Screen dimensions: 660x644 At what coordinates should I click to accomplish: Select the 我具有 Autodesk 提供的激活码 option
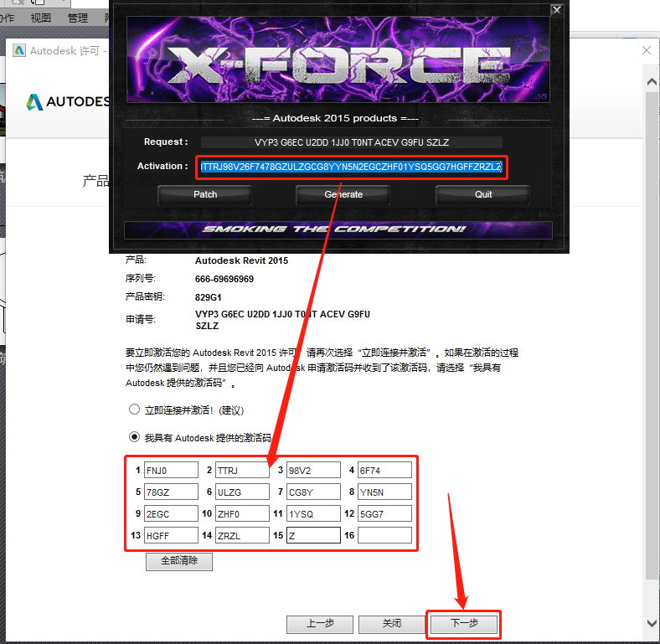point(134,437)
